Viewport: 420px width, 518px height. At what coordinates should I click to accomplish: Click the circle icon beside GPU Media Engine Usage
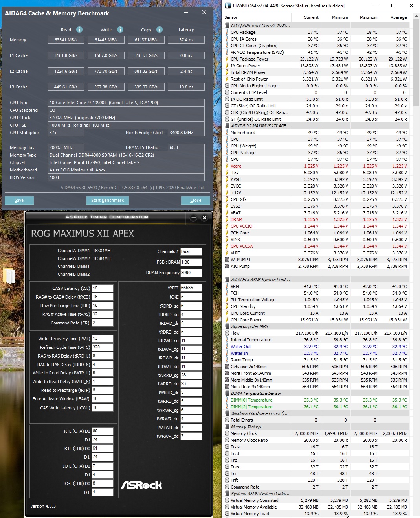click(227, 86)
